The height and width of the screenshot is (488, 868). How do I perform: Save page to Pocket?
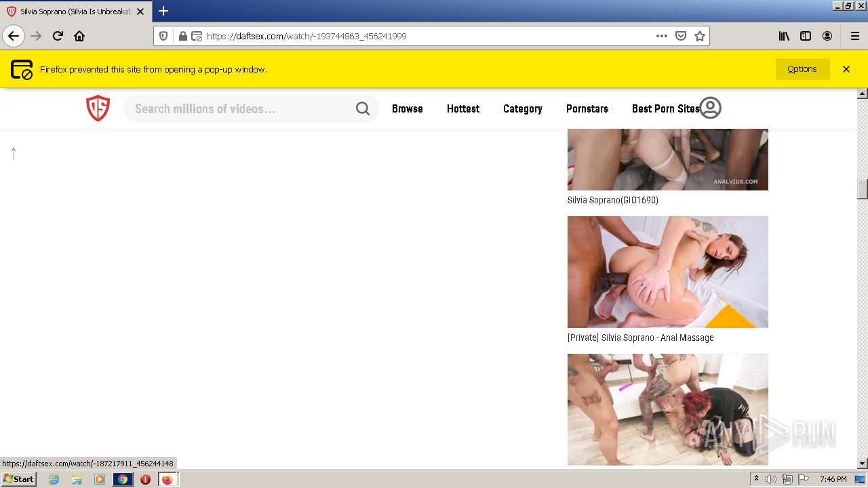click(681, 36)
